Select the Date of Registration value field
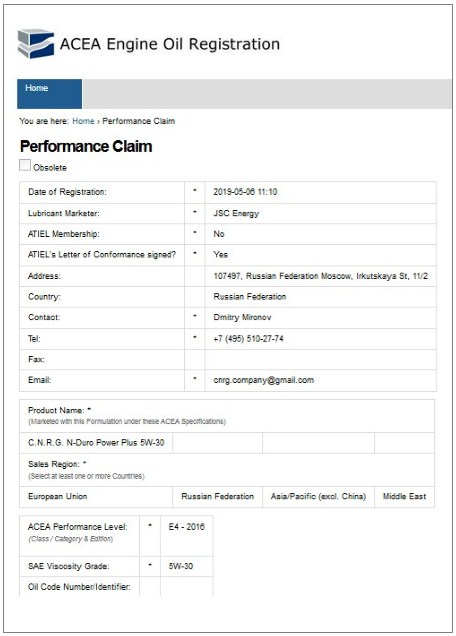 pos(320,192)
